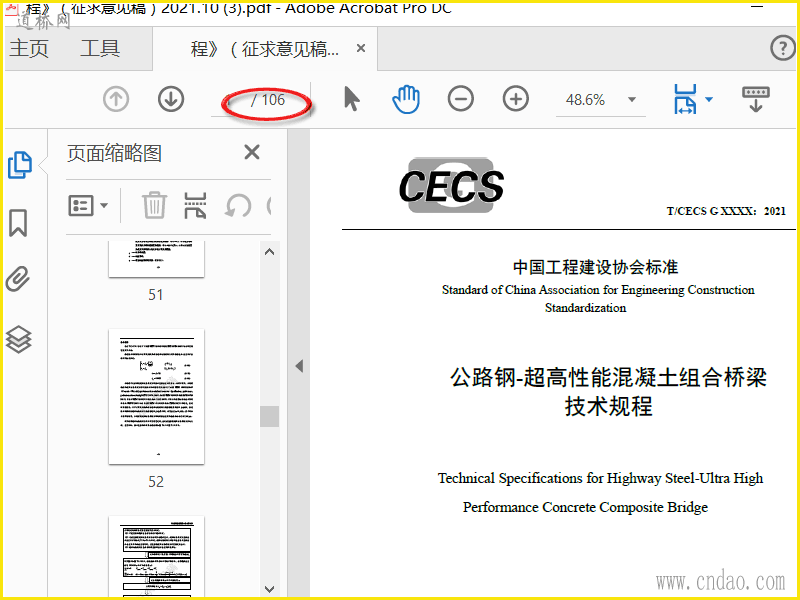Close the 页面缩略图 panel
Viewport: 800px width, 600px height.
click(252, 152)
